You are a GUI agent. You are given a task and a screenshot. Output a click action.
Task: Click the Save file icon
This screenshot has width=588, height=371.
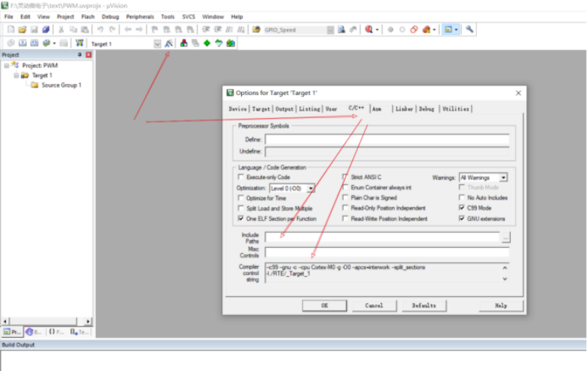(x=34, y=29)
